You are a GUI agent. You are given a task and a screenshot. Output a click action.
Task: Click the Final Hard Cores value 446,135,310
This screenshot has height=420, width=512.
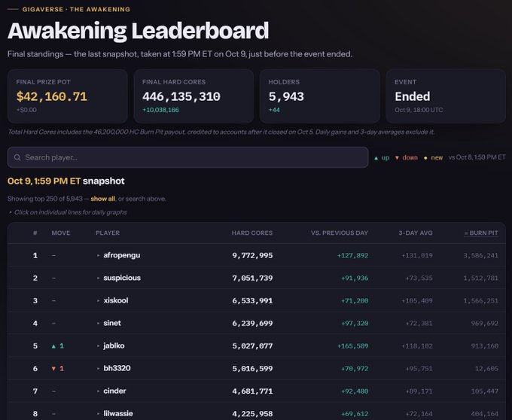(x=181, y=96)
